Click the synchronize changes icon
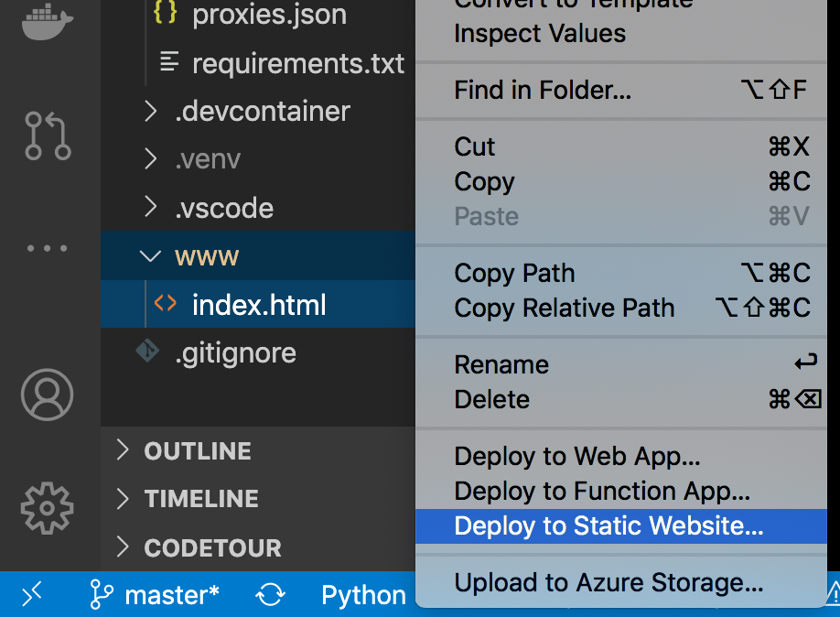 (x=270, y=594)
